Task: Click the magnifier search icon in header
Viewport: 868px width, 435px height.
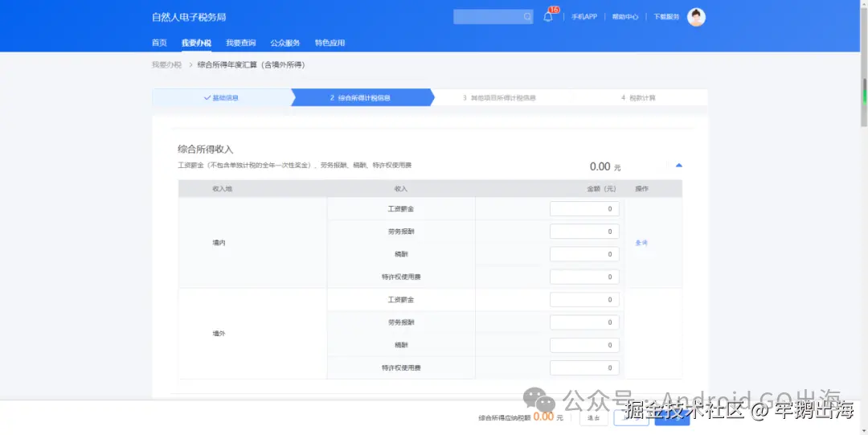Action: click(527, 17)
